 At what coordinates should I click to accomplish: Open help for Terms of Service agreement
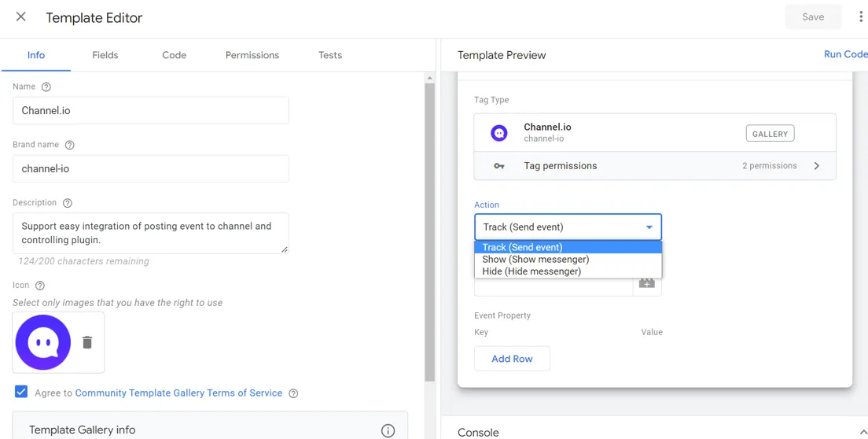(293, 393)
